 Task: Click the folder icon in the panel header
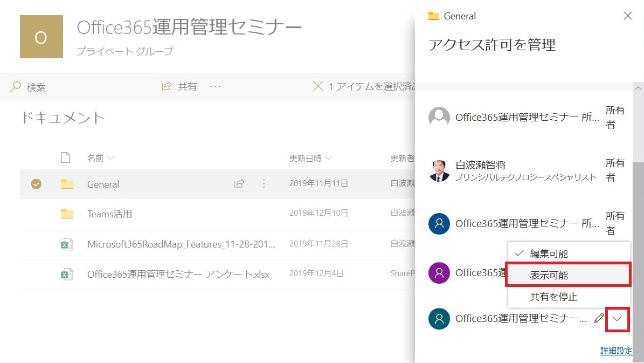[434, 16]
